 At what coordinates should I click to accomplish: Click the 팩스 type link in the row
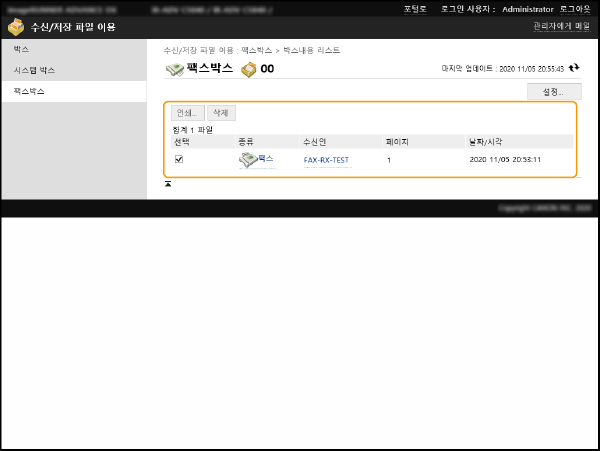(x=265, y=159)
